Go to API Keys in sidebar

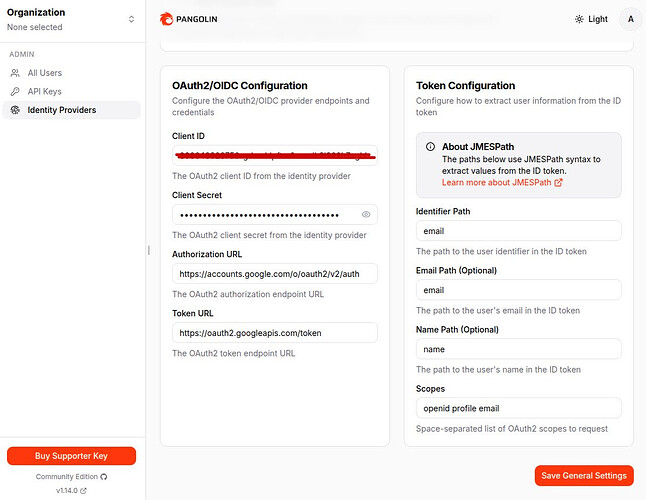pyautogui.click(x=44, y=91)
